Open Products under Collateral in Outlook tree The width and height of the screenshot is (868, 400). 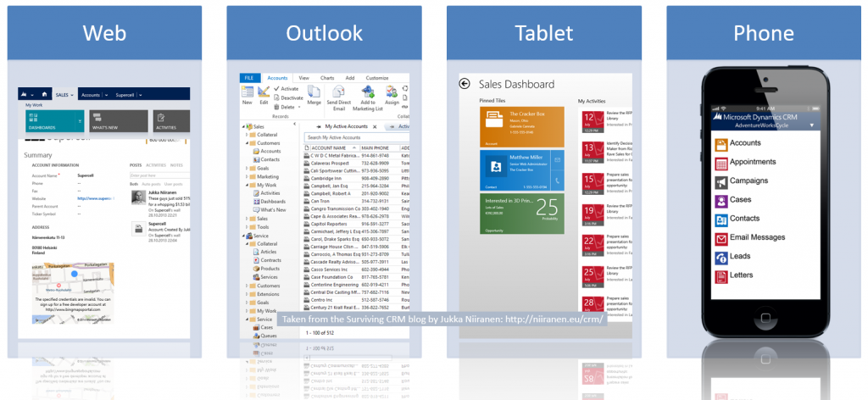pos(265,269)
